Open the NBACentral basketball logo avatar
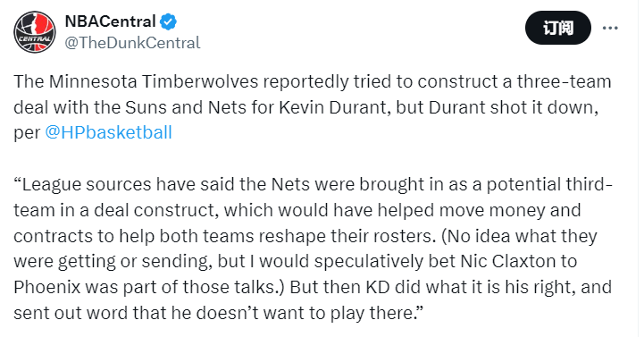Image resolution: width=644 pixels, height=337 pixels. click(x=35, y=32)
